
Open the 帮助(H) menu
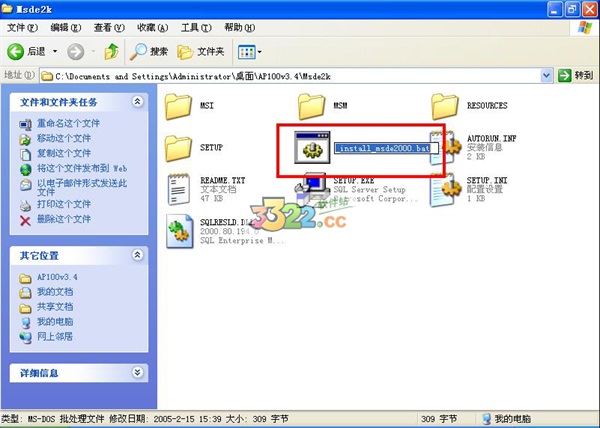[240, 28]
